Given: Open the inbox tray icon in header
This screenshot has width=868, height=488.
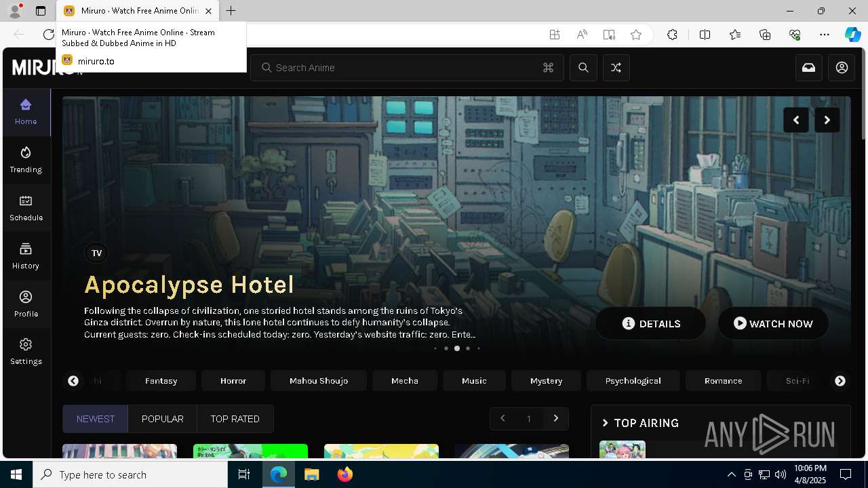Looking at the screenshot, I should tap(809, 68).
